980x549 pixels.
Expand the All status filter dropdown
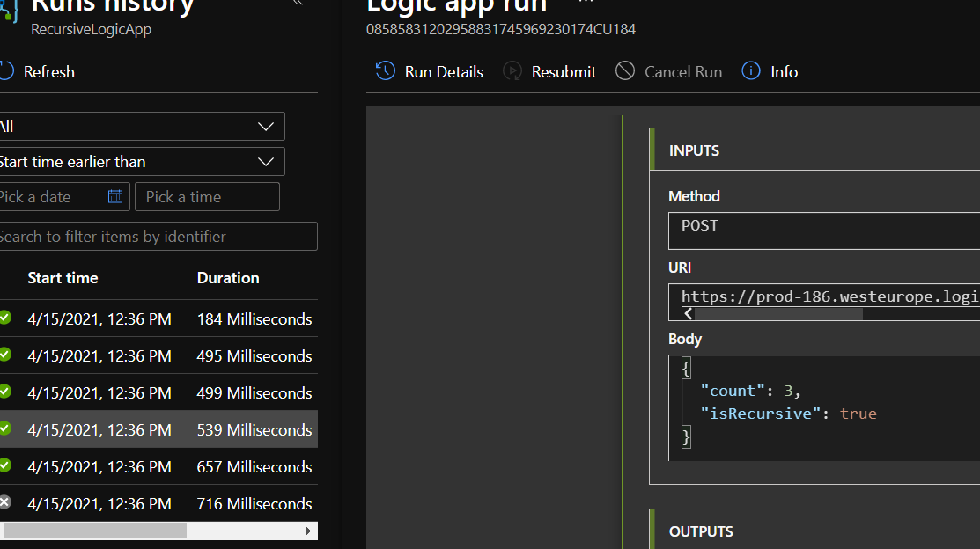(x=141, y=127)
